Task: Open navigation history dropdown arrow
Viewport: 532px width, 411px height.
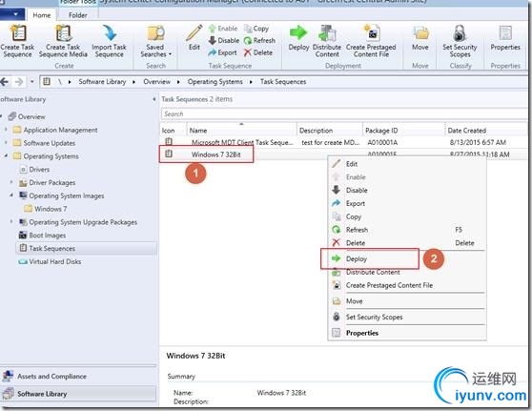Action: [31, 82]
